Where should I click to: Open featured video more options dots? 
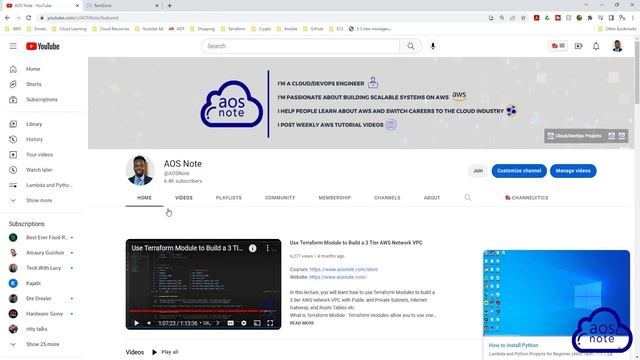click(268, 248)
